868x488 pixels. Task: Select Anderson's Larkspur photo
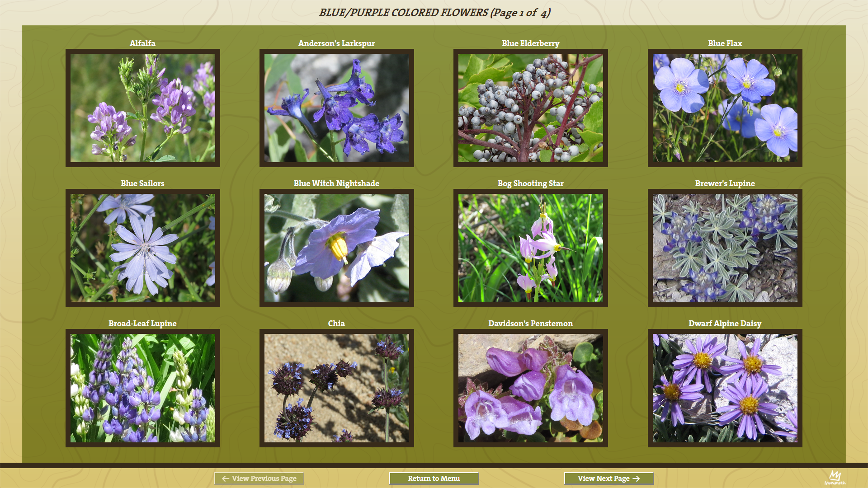[336, 108]
